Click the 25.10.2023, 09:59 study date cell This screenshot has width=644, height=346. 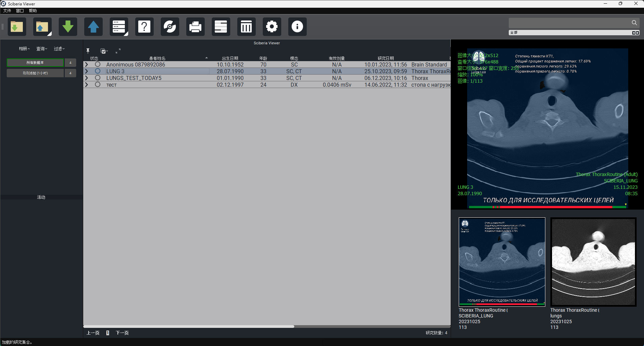click(386, 71)
